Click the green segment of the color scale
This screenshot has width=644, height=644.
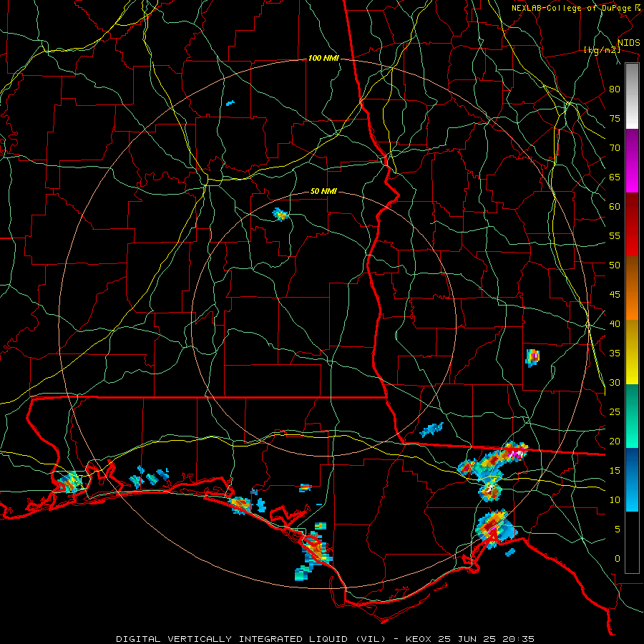pyautogui.click(x=632, y=416)
